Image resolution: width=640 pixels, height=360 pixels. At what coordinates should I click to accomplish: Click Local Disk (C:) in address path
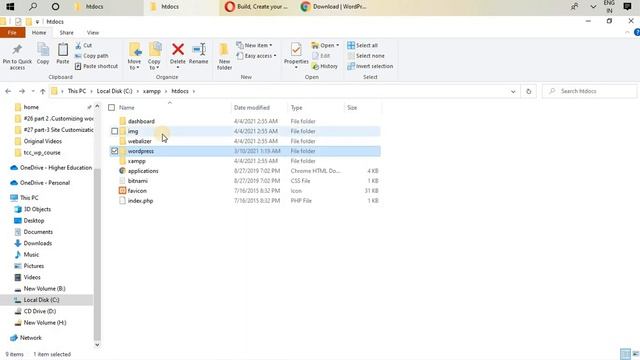(114, 91)
